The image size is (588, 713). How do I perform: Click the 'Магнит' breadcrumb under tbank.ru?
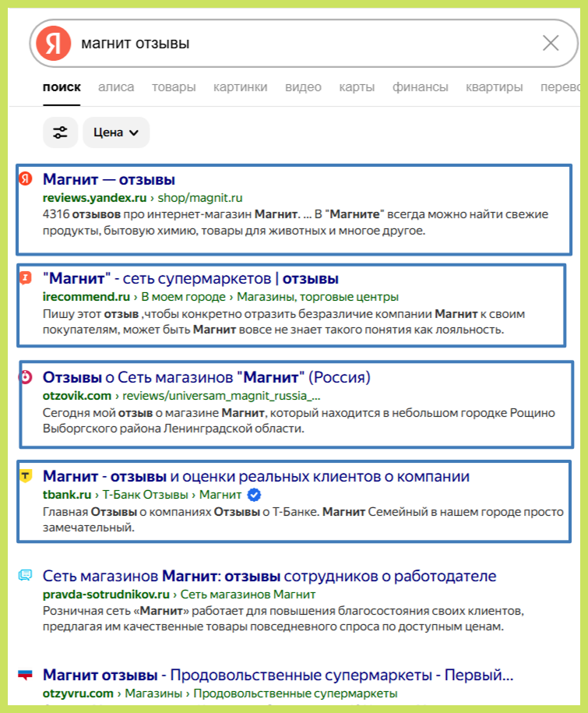click(x=220, y=495)
